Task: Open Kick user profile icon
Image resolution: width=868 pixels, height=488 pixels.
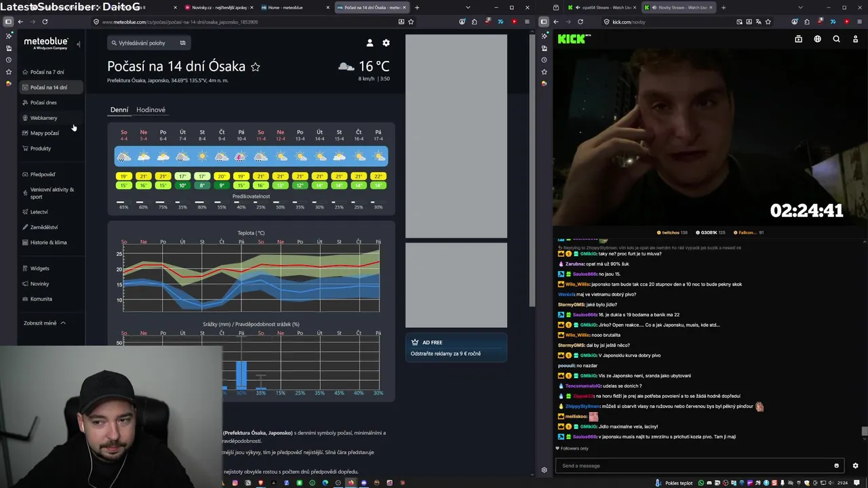Action: click(855, 39)
